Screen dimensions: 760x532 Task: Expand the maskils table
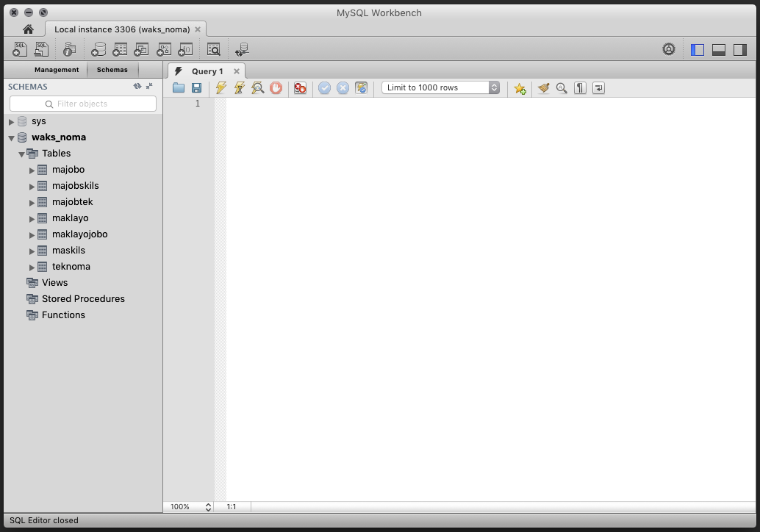tap(32, 251)
